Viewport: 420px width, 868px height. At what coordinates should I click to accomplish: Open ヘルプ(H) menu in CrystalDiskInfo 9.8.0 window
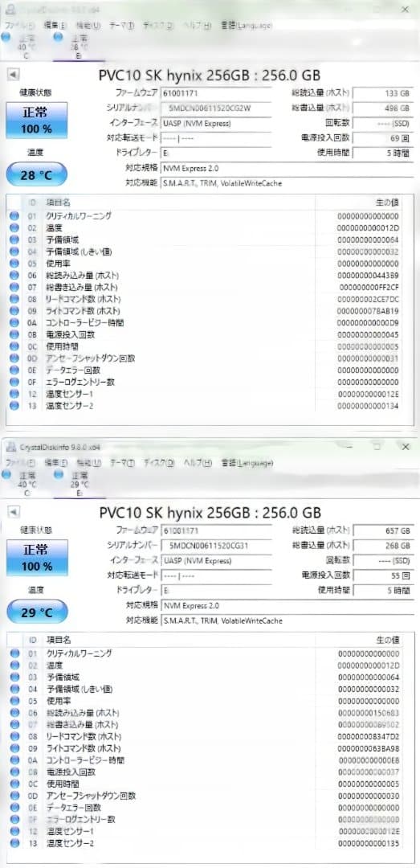tap(198, 463)
